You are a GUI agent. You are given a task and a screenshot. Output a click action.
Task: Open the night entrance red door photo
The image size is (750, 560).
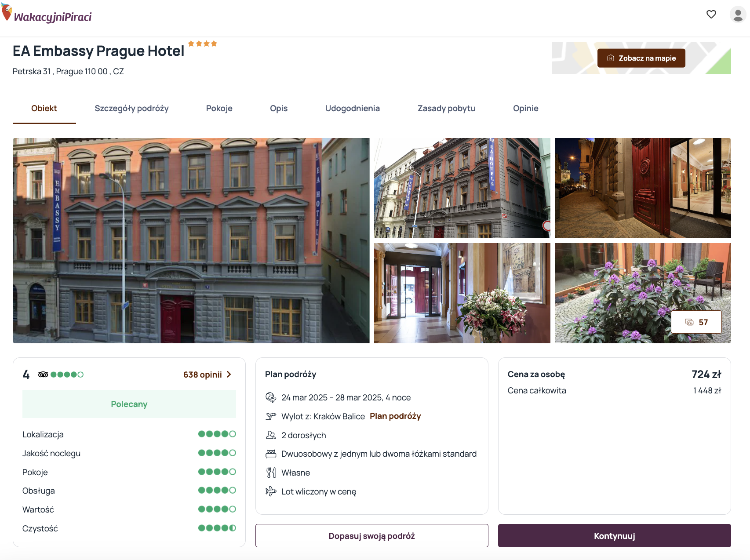click(643, 188)
